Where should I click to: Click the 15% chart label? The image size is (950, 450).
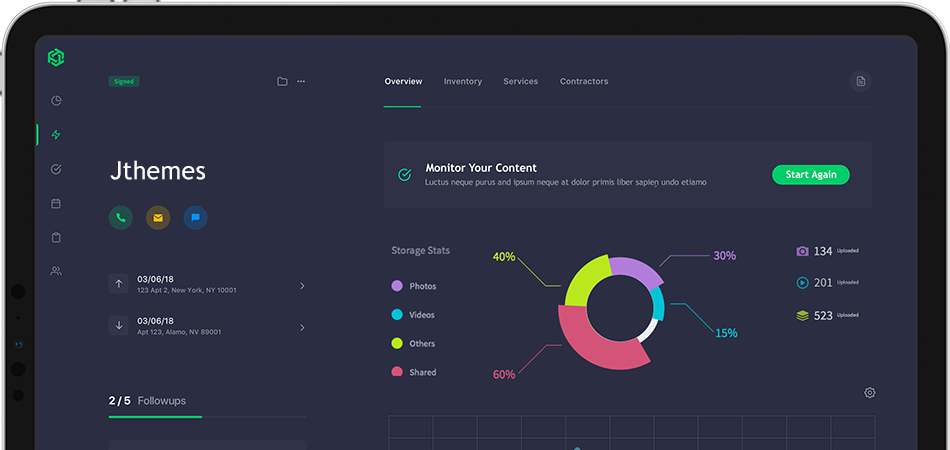(x=726, y=333)
